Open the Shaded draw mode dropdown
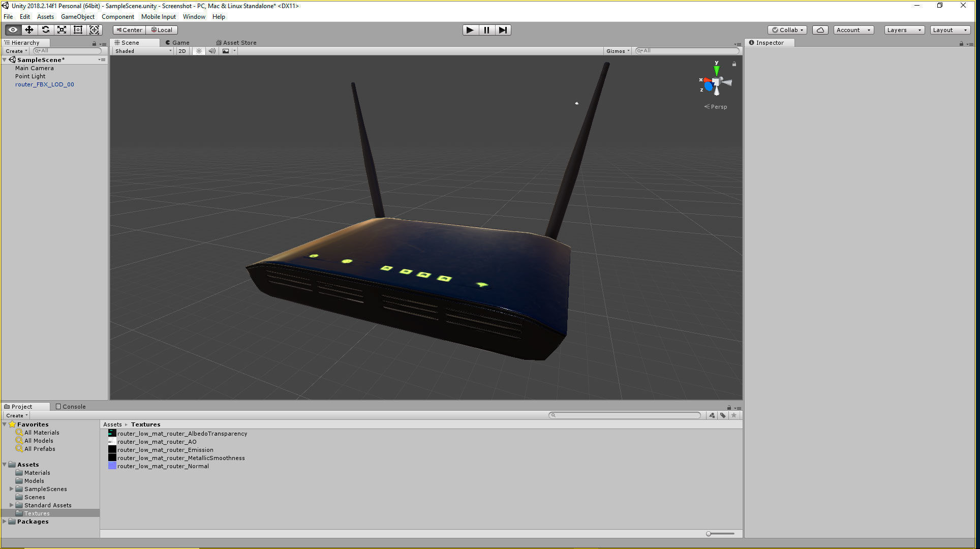 click(143, 51)
